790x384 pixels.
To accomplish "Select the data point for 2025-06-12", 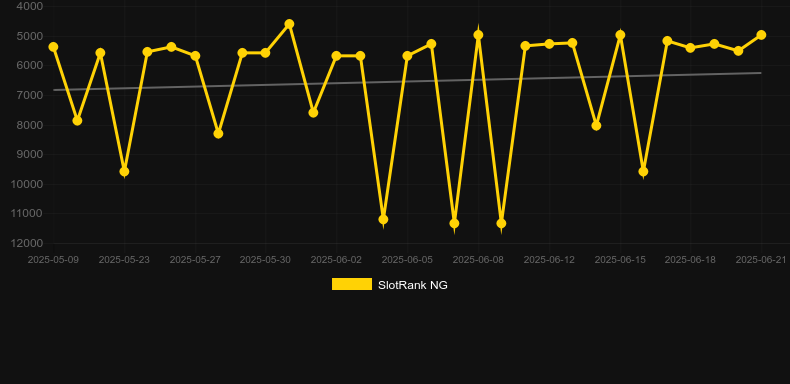I will click(x=549, y=44).
